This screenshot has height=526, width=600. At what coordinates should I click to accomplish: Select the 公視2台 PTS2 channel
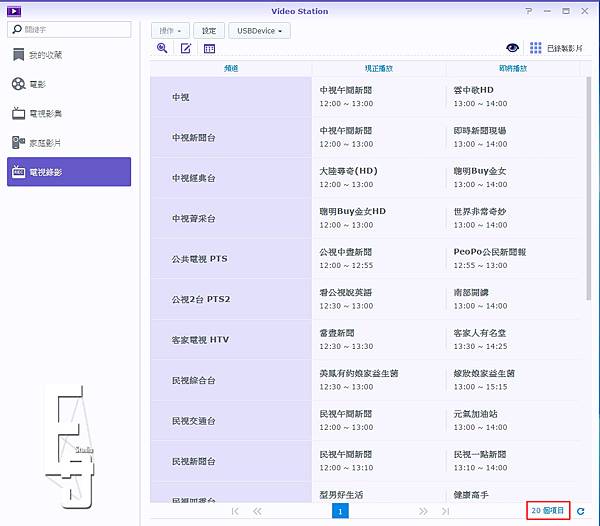coord(231,300)
